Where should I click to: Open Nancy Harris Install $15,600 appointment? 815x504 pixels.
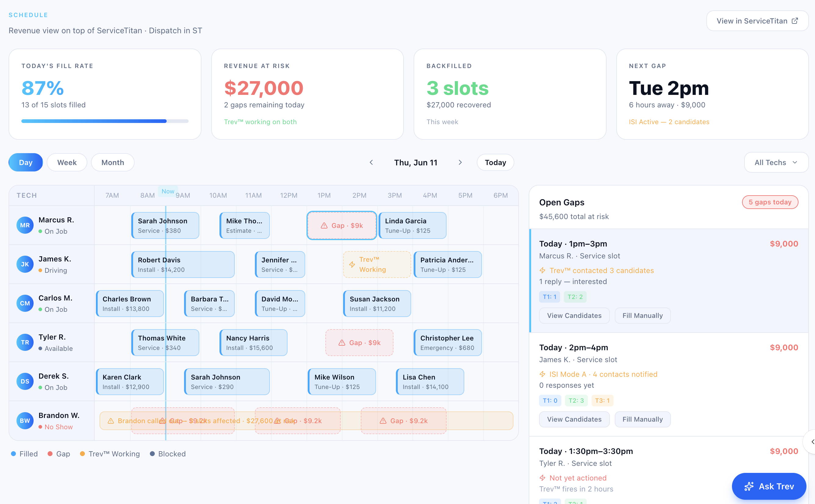(253, 343)
